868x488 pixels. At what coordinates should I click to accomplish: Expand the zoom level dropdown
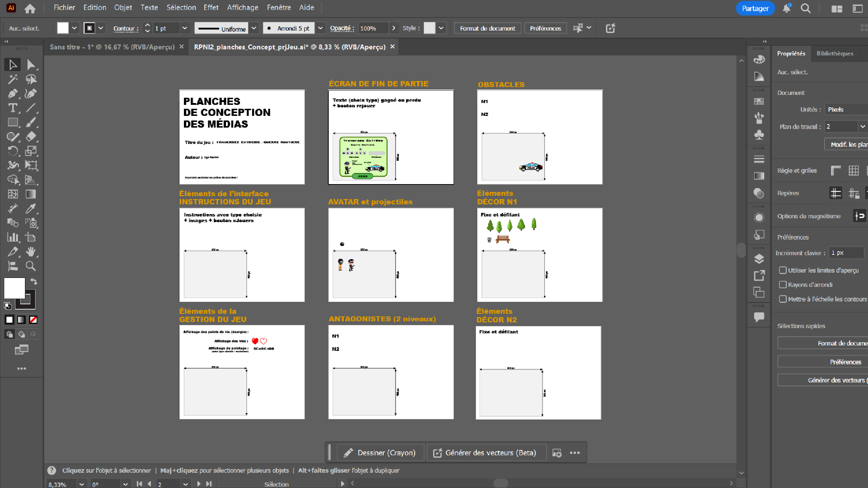[81, 484]
